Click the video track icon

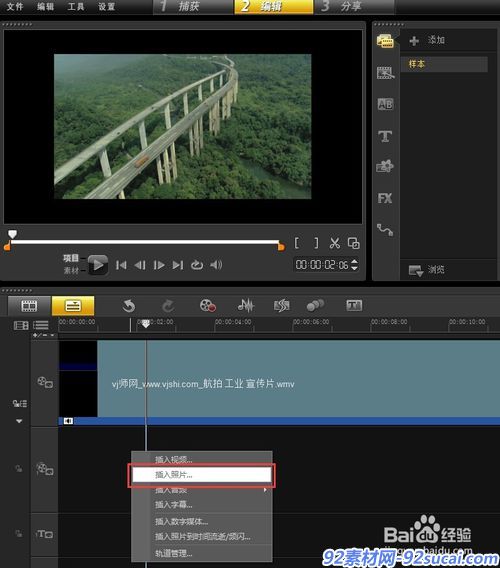pyautogui.click(x=45, y=383)
